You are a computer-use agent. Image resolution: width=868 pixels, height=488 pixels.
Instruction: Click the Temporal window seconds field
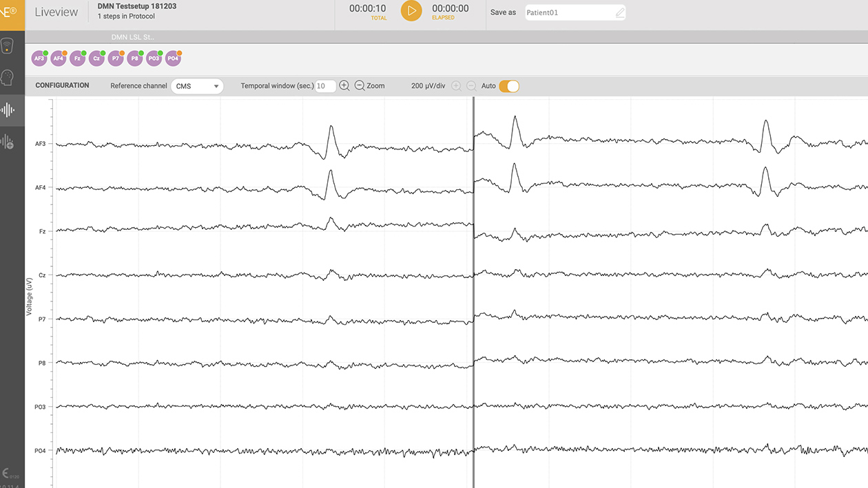(x=325, y=86)
